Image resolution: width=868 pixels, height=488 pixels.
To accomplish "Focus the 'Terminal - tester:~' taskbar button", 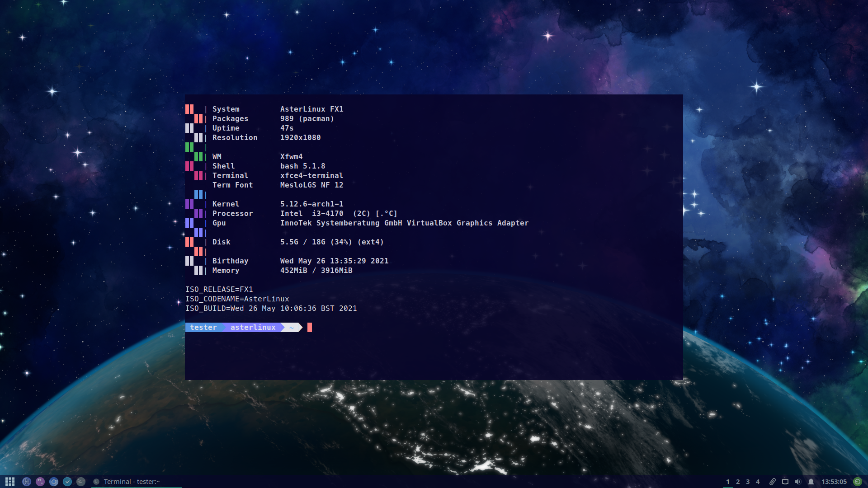I will [136, 482].
